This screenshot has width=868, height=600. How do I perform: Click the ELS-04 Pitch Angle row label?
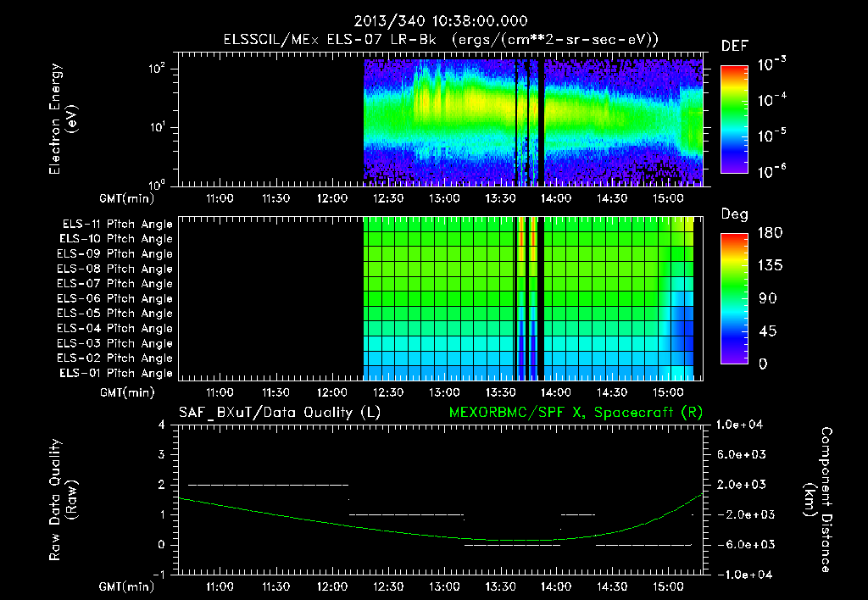pos(114,328)
